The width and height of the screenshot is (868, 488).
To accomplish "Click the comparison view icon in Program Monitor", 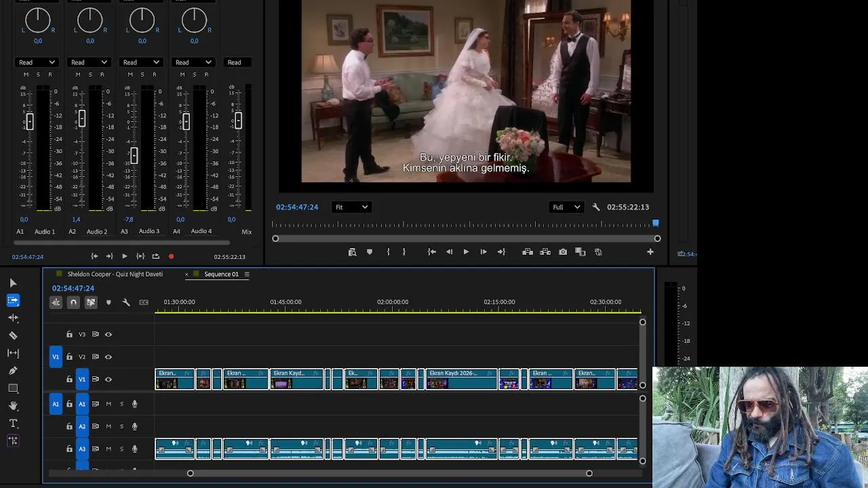I will 580,252.
